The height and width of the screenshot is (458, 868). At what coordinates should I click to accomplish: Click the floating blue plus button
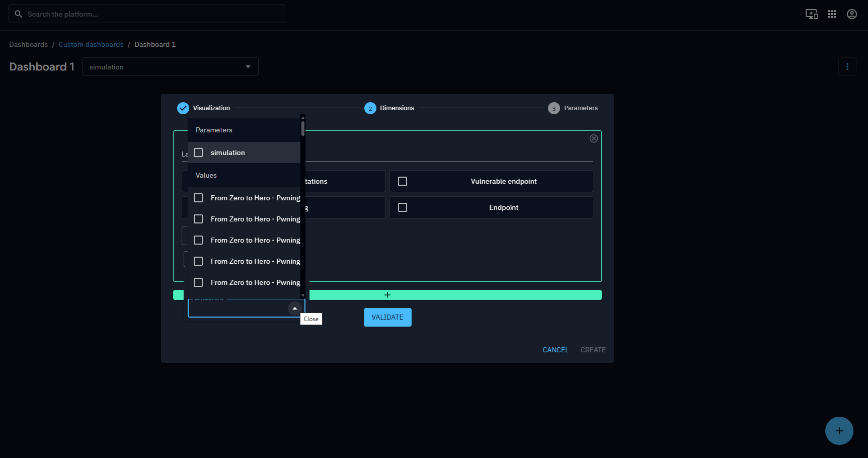click(x=839, y=431)
